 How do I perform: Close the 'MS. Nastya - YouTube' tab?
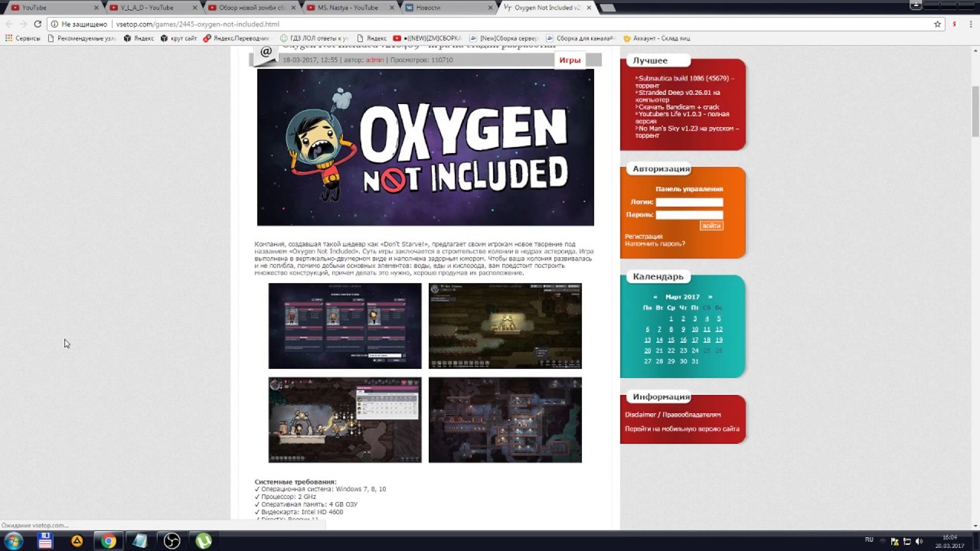pos(390,8)
